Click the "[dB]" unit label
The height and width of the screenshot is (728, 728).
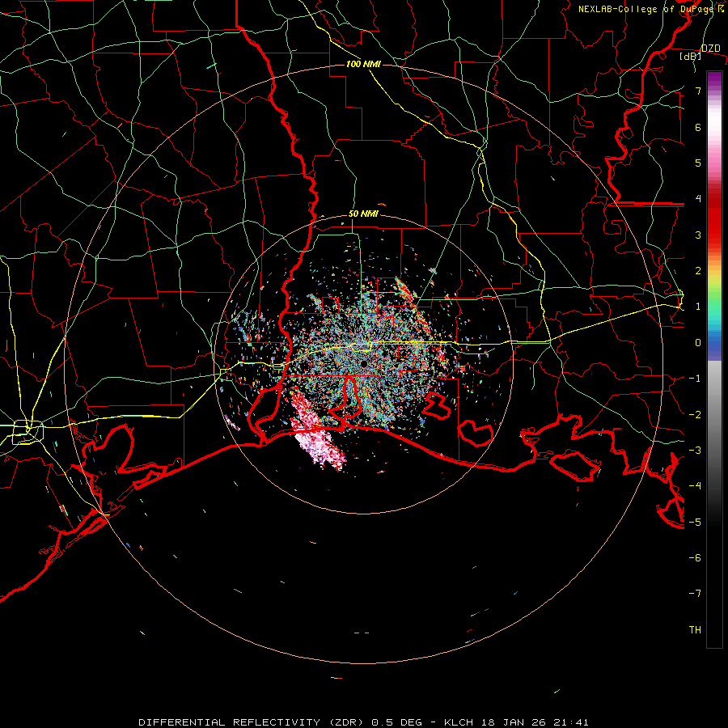(690, 57)
